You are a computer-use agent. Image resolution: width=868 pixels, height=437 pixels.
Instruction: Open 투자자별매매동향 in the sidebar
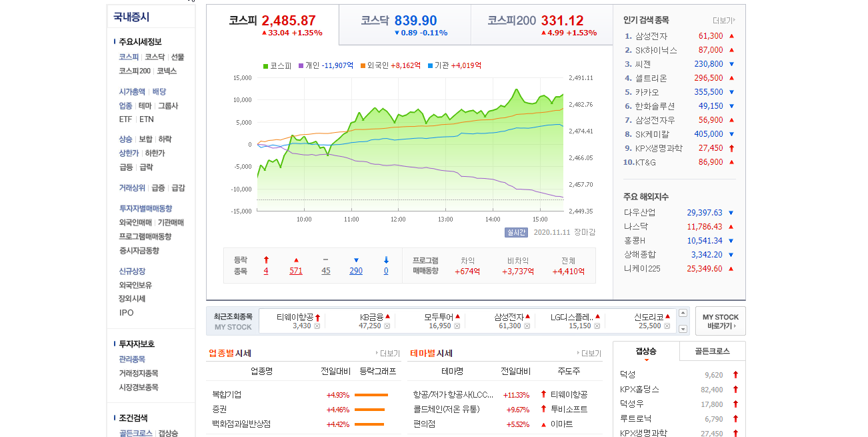(146, 209)
